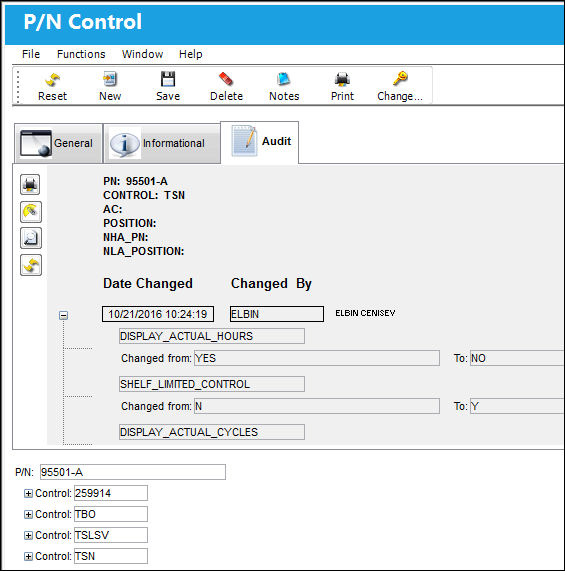Viewport: 565px width, 571px height.
Task: Click the DISPLAY_ACTUAL_CYCLES field
Action: point(212,432)
